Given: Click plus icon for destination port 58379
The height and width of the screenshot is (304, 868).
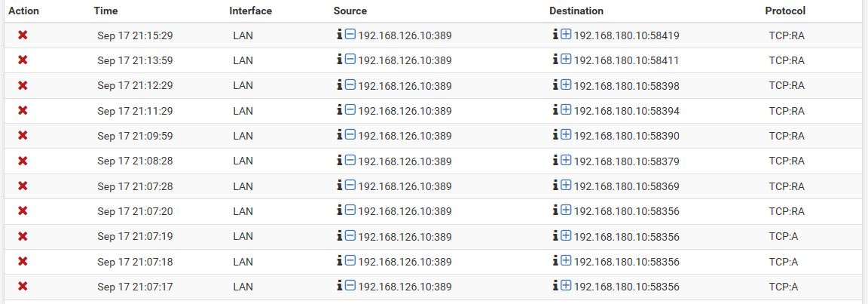Looking at the screenshot, I should tap(566, 160).
